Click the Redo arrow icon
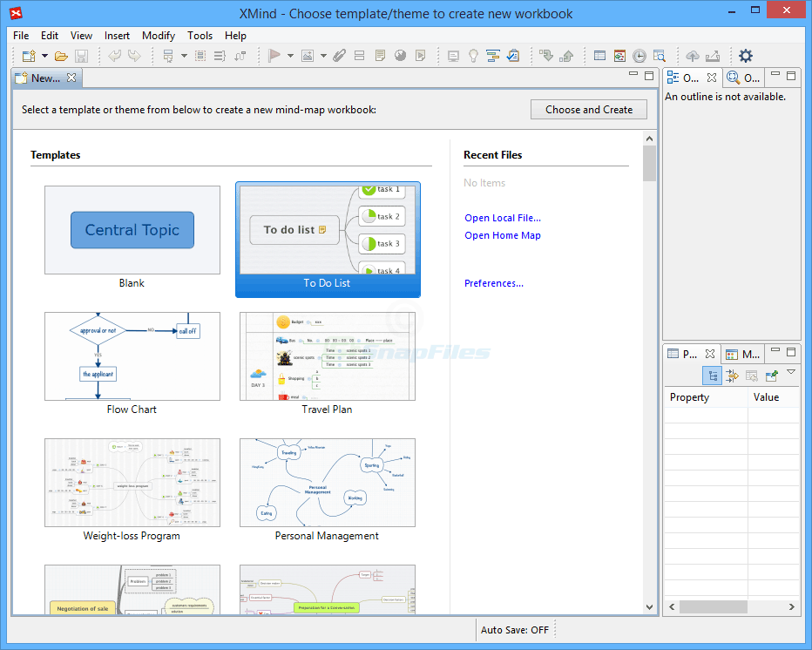The image size is (812, 650). 134,56
